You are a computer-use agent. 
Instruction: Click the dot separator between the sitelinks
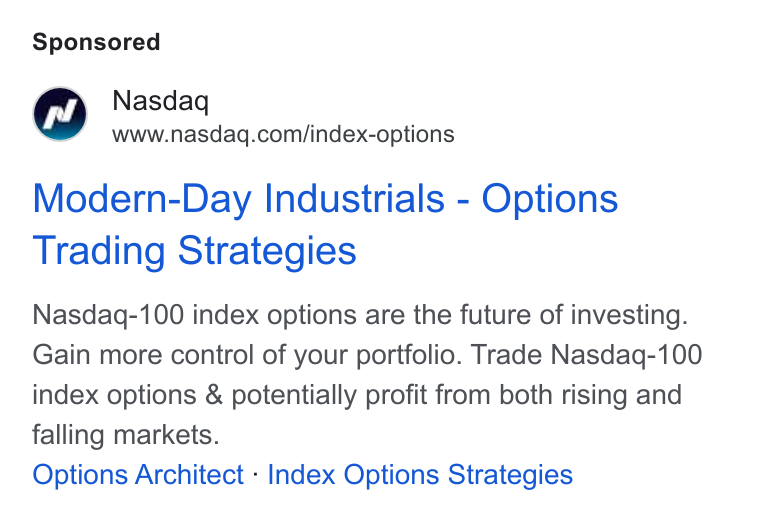tap(255, 472)
